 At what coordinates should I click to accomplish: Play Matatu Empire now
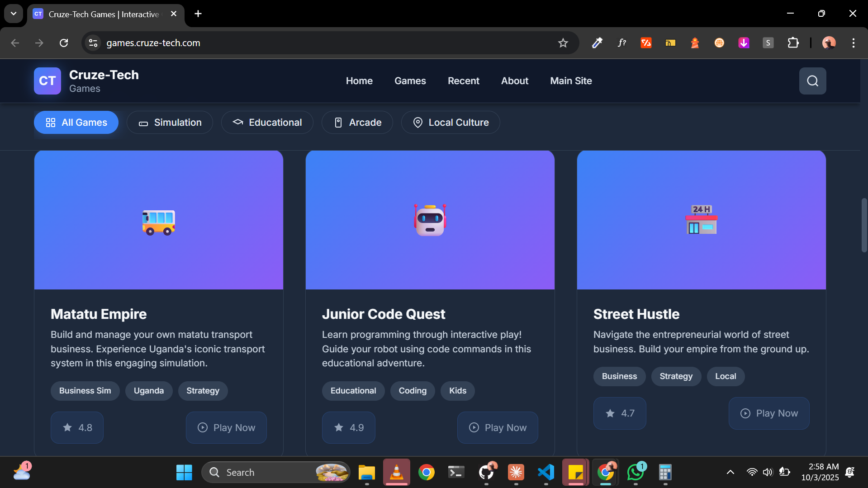pos(226,427)
